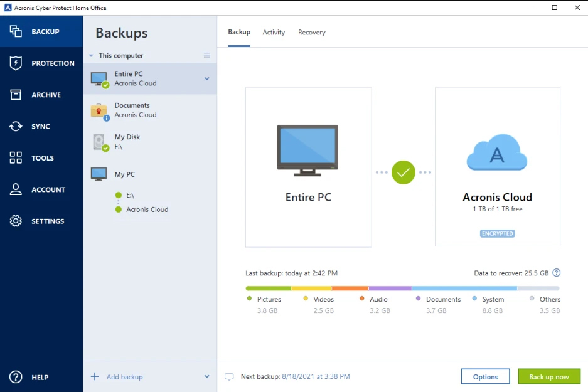
Task: Open the Recovery tab
Action: [x=311, y=32]
